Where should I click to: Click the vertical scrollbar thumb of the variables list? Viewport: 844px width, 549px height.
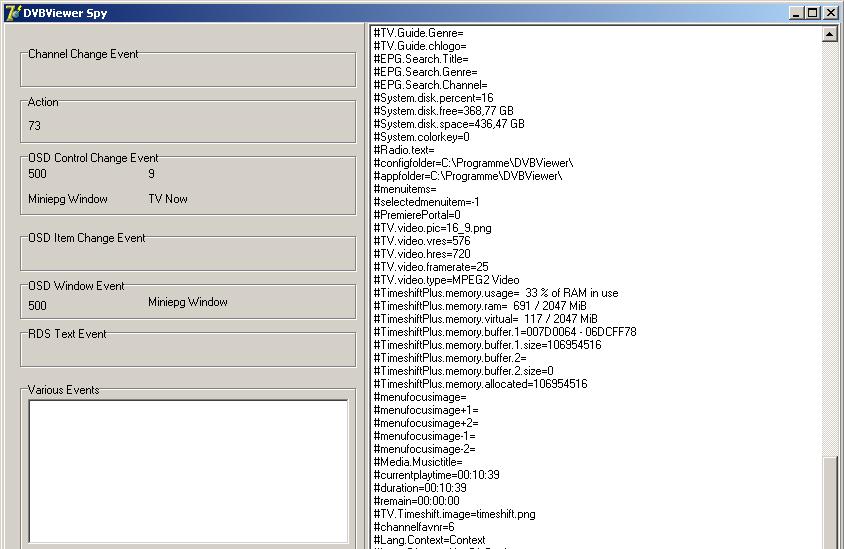(829, 503)
